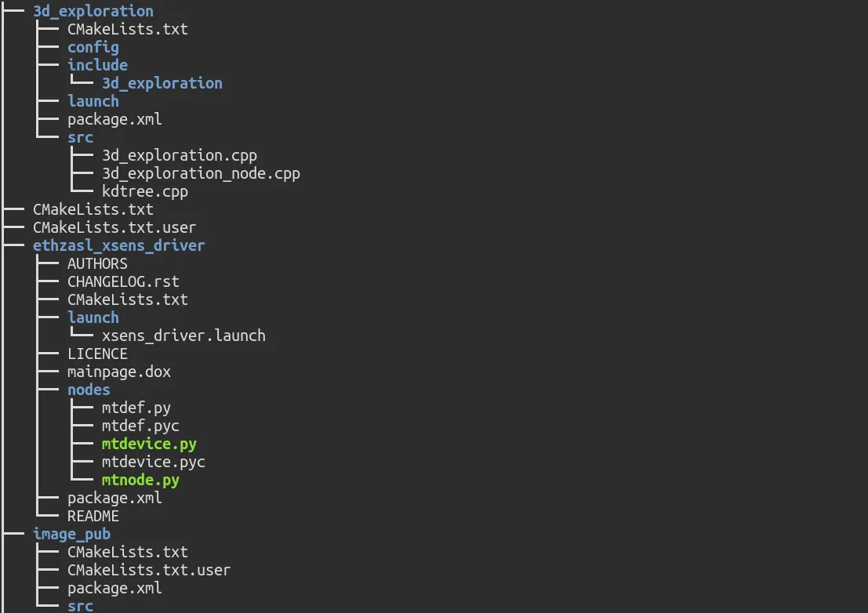Click the 3d_exploration.cpp source file
Image resolution: width=868 pixels, height=613 pixels.
tap(179, 155)
